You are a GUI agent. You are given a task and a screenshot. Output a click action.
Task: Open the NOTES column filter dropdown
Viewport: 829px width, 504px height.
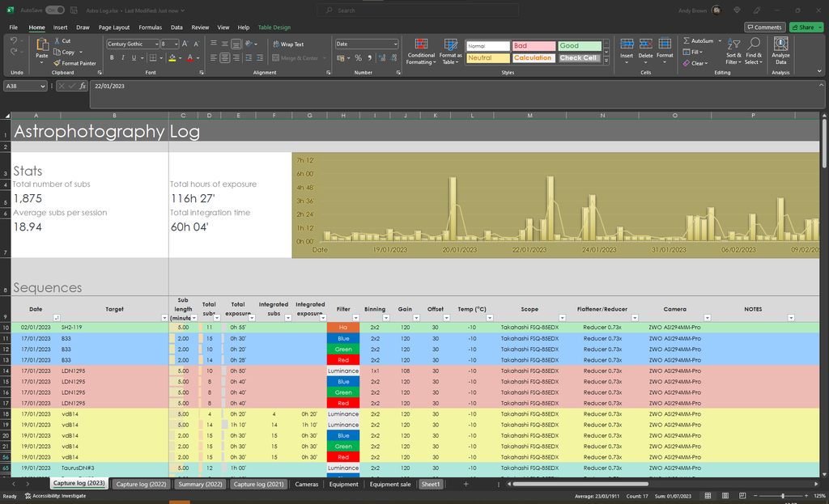pyautogui.click(x=791, y=317)
